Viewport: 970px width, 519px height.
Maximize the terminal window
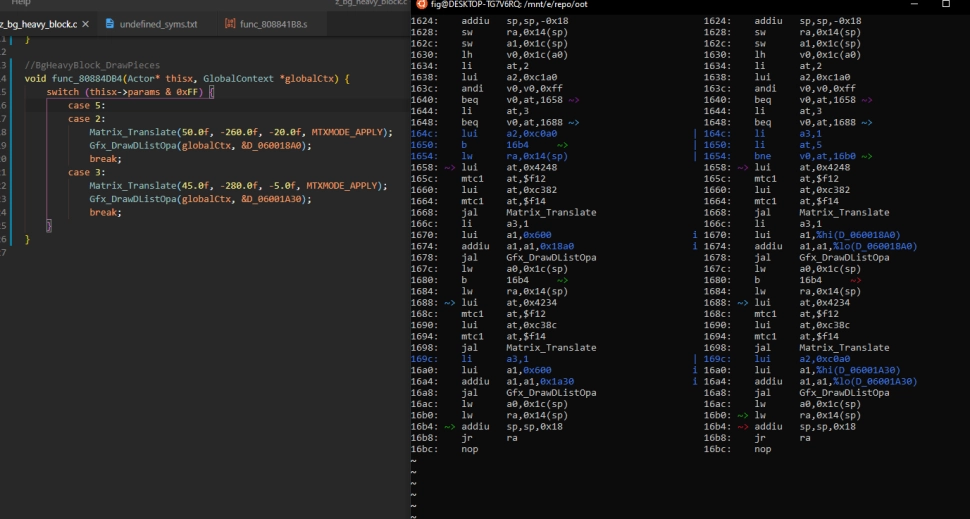click(945, 4)
